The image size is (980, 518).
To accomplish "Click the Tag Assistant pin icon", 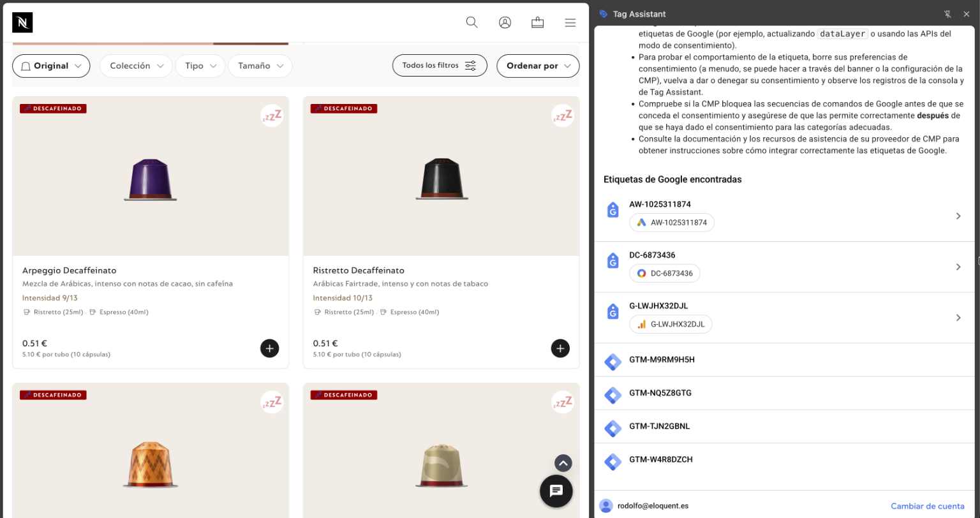I will pos(947,14).
